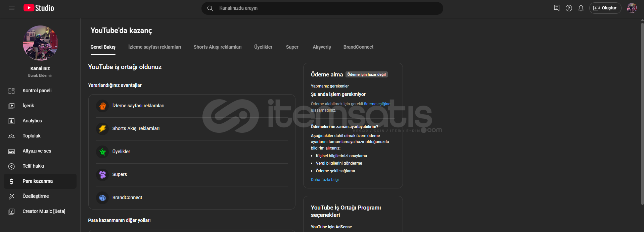
Task: Open the BrandConnect tab
Action: (x=358, y=47)
